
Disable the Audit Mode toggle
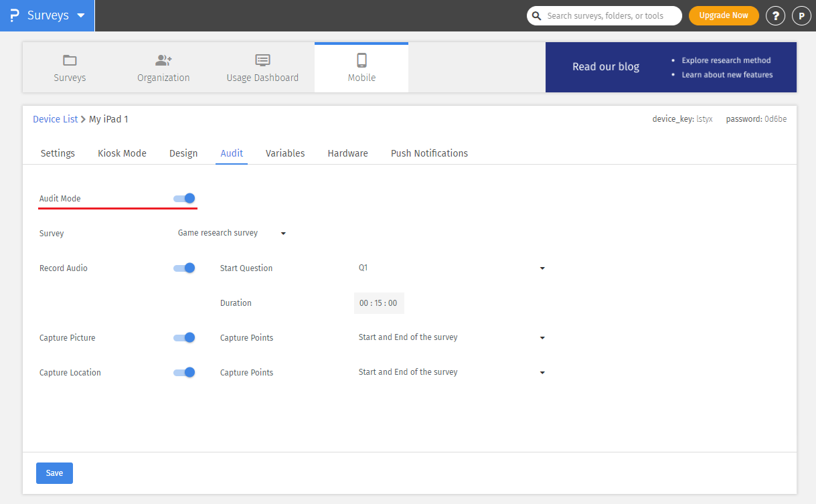[x=184, y=198]
